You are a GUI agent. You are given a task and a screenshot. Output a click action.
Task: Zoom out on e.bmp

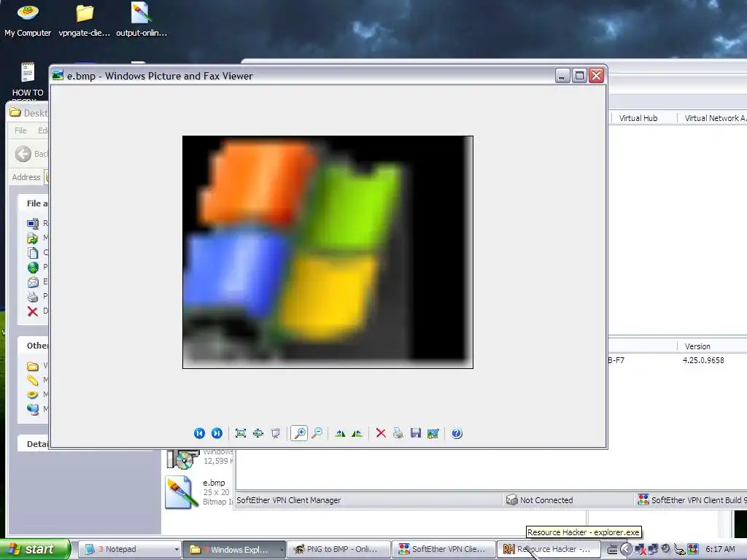[317, 433]
